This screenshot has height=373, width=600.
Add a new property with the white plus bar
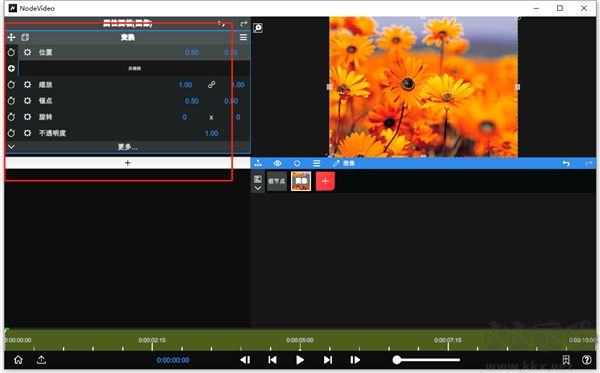(x=127, y=163)
